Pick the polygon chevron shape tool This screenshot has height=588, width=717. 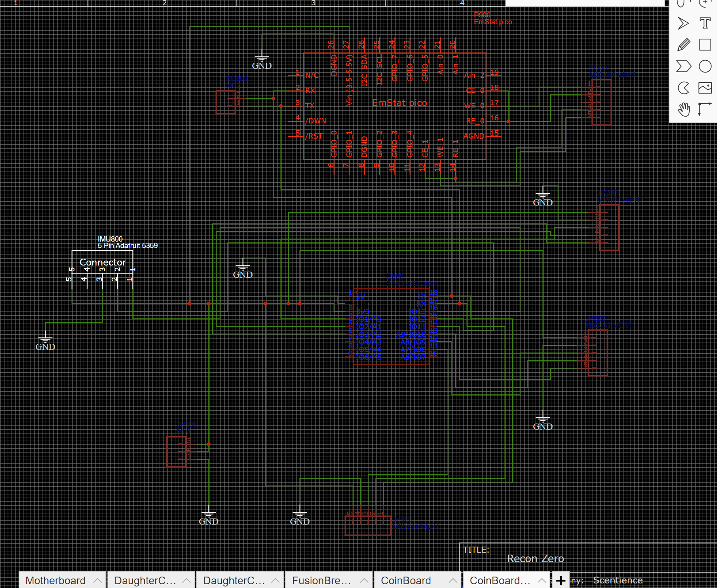[x=683, y=66]
